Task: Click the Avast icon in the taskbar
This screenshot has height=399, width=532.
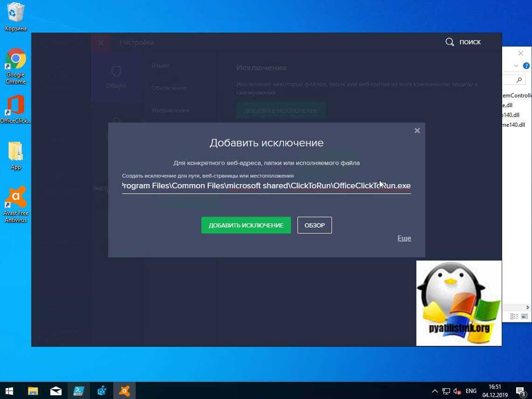Action: pos(124,391)
